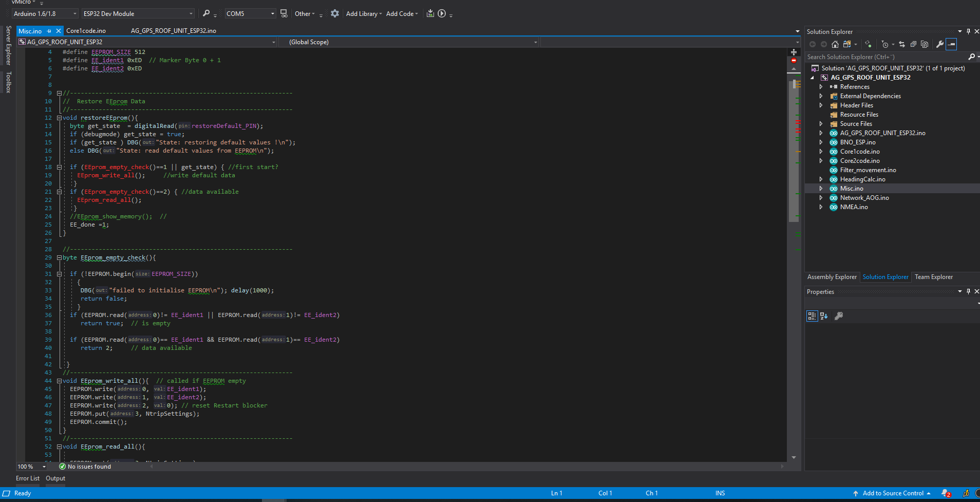The width and height of the screenshot is (980, 502).
Task: Expand the Header Files folder
Action: point(821,105)
